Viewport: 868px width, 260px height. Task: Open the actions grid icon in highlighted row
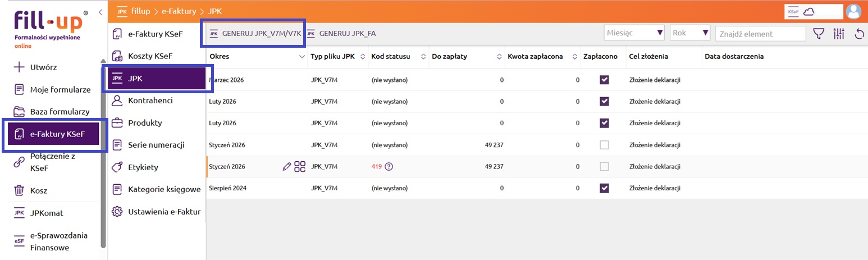(300, 166)
